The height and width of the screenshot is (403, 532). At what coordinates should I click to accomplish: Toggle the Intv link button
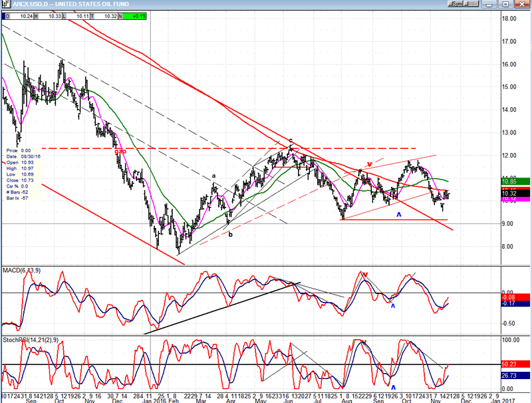[471, 4]
